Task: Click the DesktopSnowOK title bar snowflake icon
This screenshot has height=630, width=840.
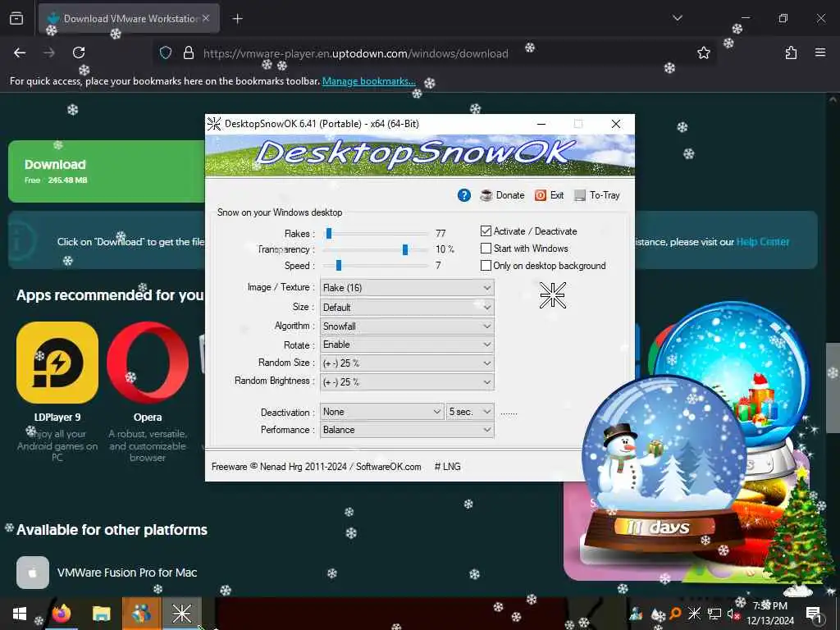Action: [x=214, y=124]
